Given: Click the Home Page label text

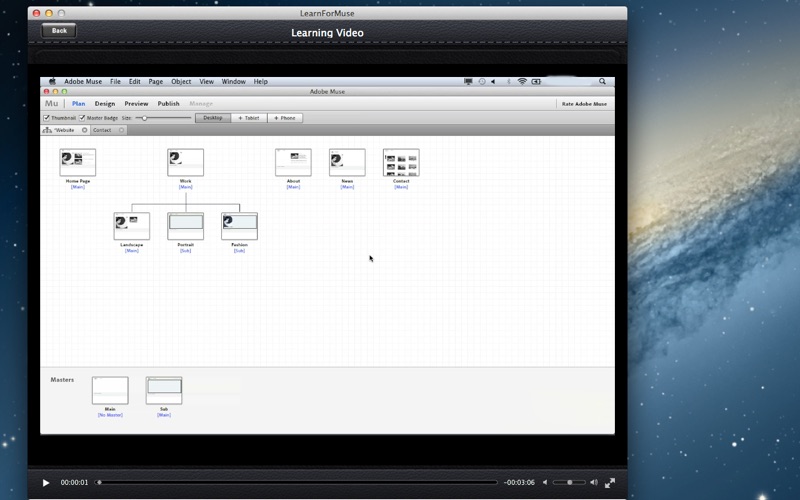Looking at the screenshot, I should [78, 181].
